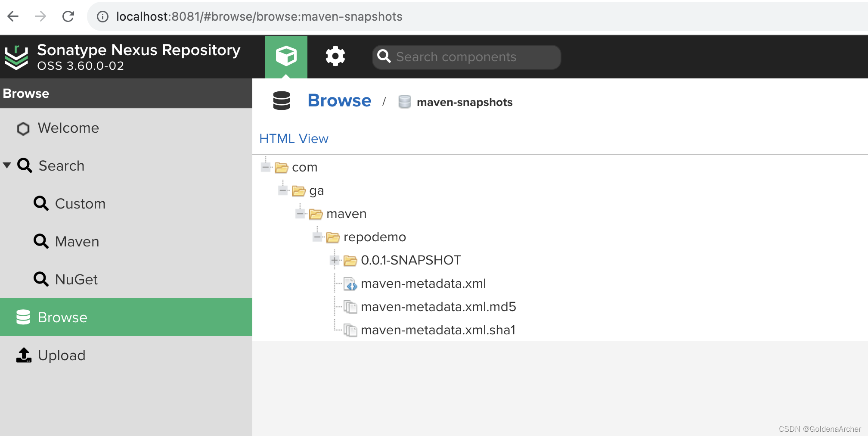The image size is (868, 436).
Task: Select the maven folder in tree
Action: pos(346,214)
